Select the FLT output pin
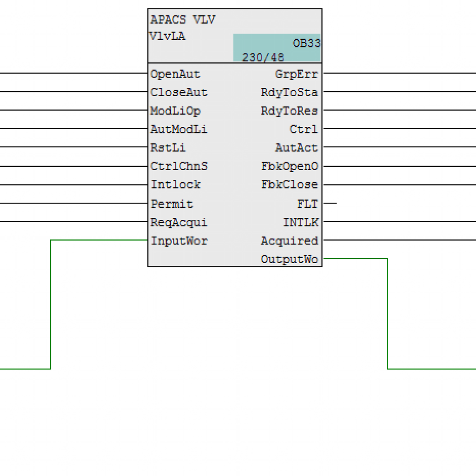This screenshot has width=476, height=476. pos(308,204)
